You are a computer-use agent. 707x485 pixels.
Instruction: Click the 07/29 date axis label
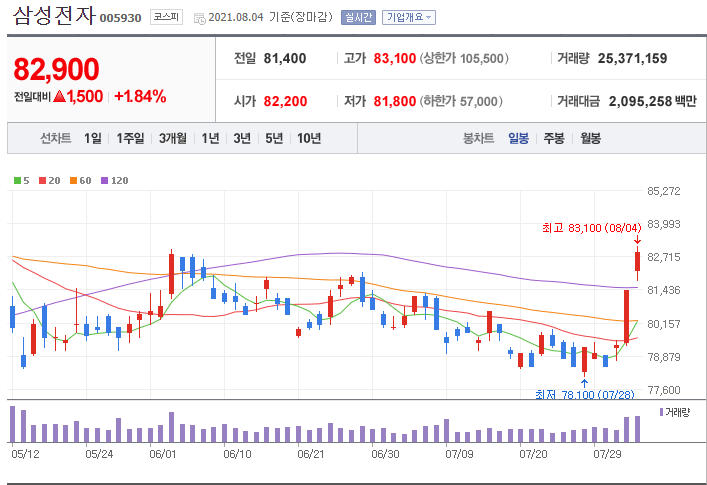(607, 454)
